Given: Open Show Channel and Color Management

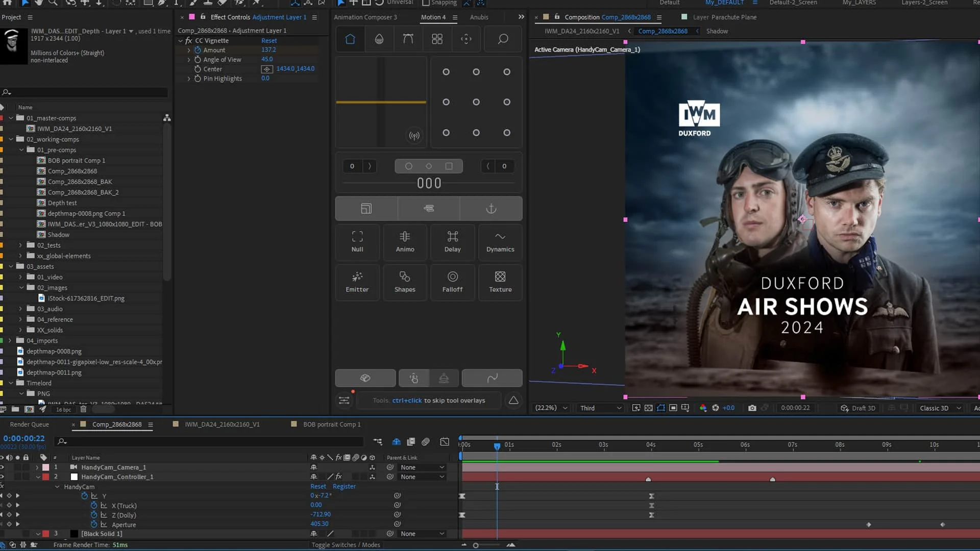Looking at the screenshot, I should pyautogui.click(x=703, y=408).
